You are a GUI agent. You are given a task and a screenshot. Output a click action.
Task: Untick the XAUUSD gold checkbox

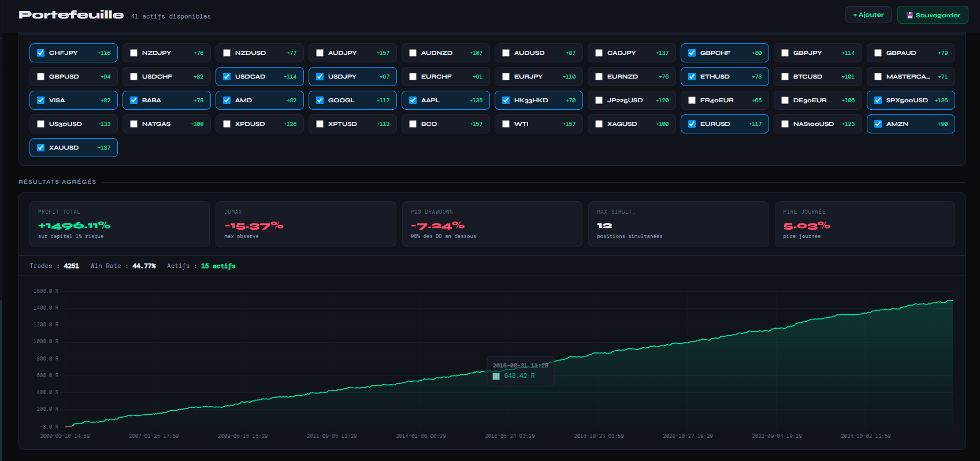tap(41, 147)
